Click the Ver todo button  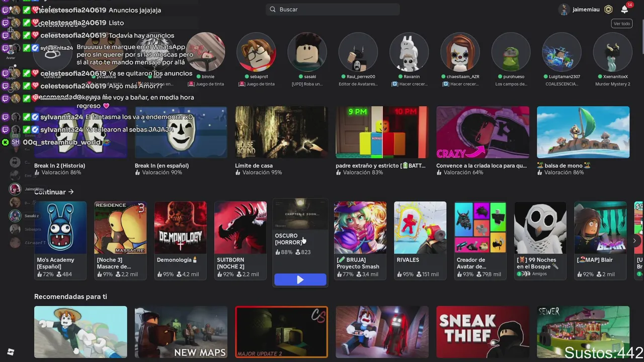622,24
